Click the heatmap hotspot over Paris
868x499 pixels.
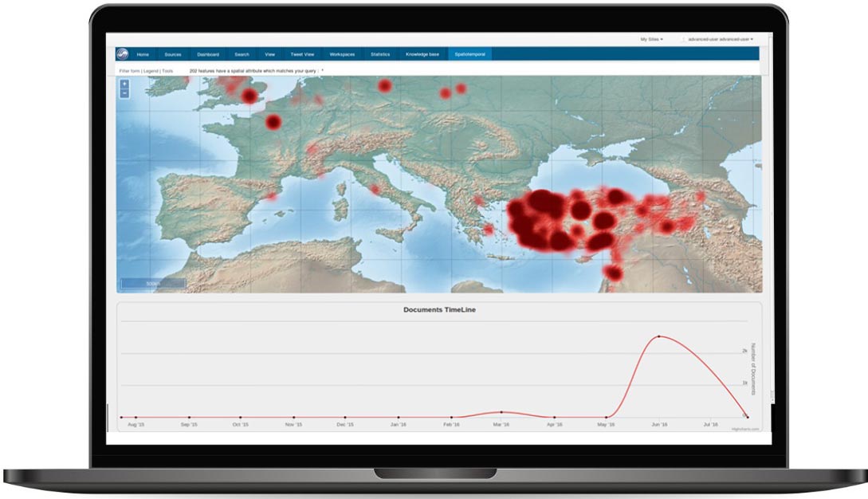click(273, 122)
